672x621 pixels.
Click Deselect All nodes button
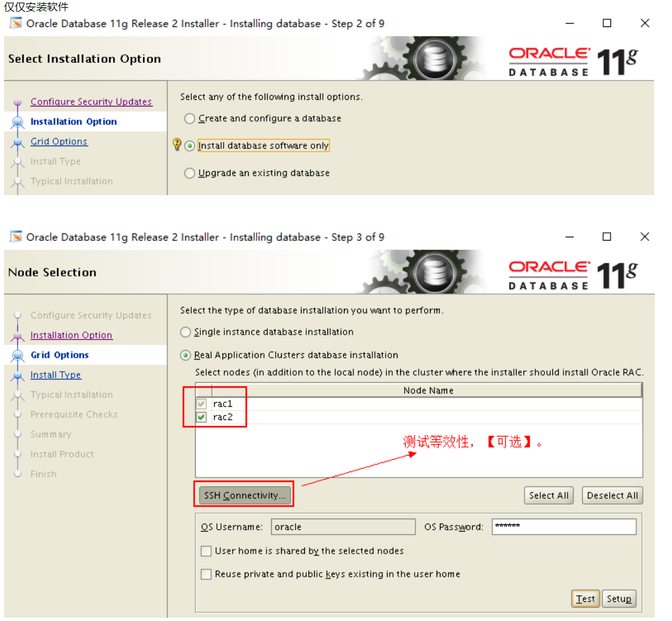point(612,495)
